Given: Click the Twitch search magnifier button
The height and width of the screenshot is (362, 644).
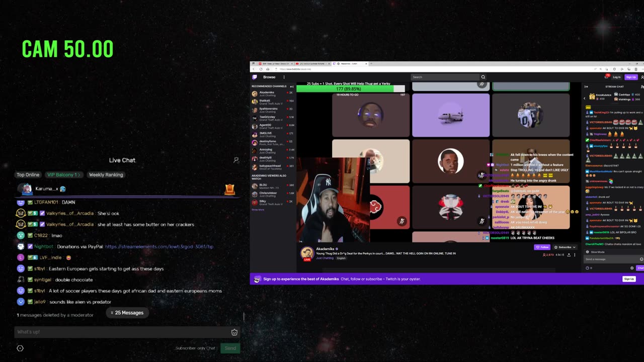Looking at the screenshot, I should (x=483, y=77).
